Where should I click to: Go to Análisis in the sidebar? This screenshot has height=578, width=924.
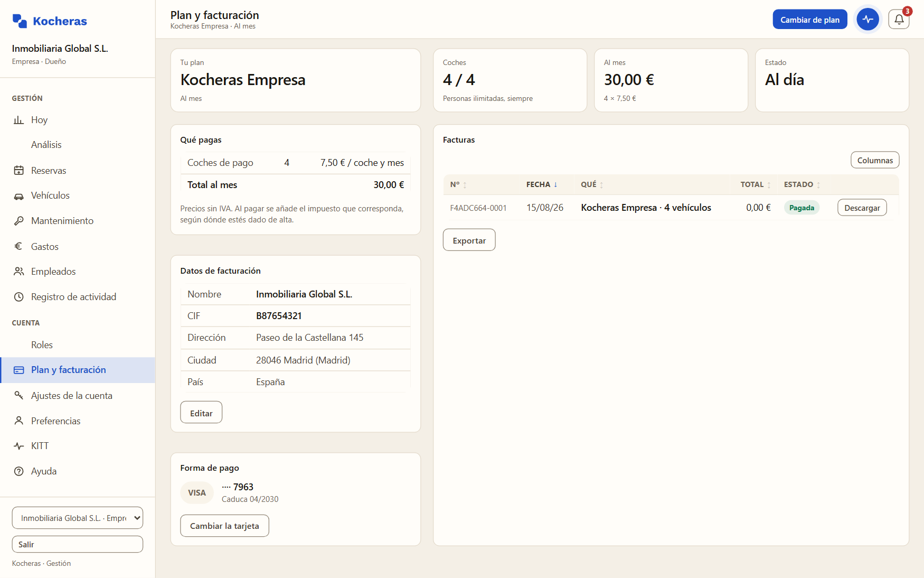[x=46, y=145]
